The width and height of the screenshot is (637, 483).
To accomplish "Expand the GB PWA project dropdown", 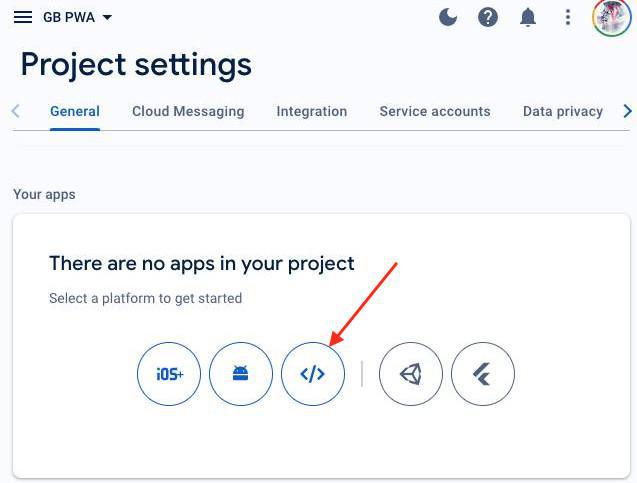I will point(78,17).
